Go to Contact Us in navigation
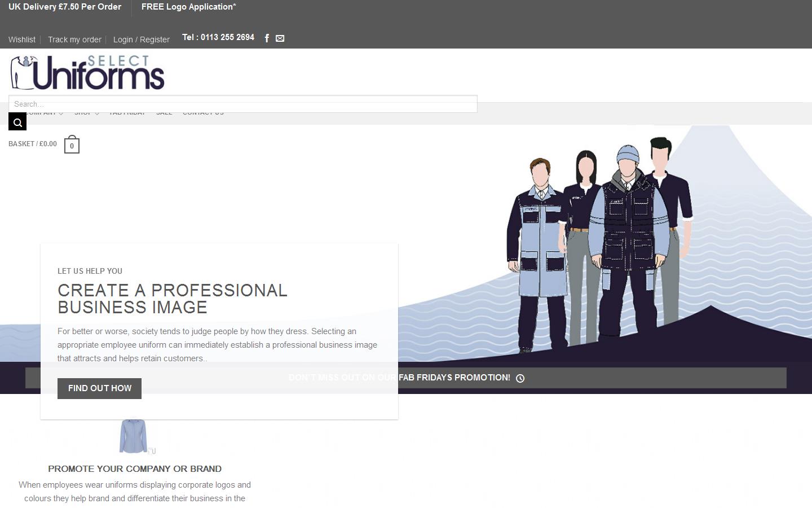This screenshot has height=508, width=812. (203, 113)
